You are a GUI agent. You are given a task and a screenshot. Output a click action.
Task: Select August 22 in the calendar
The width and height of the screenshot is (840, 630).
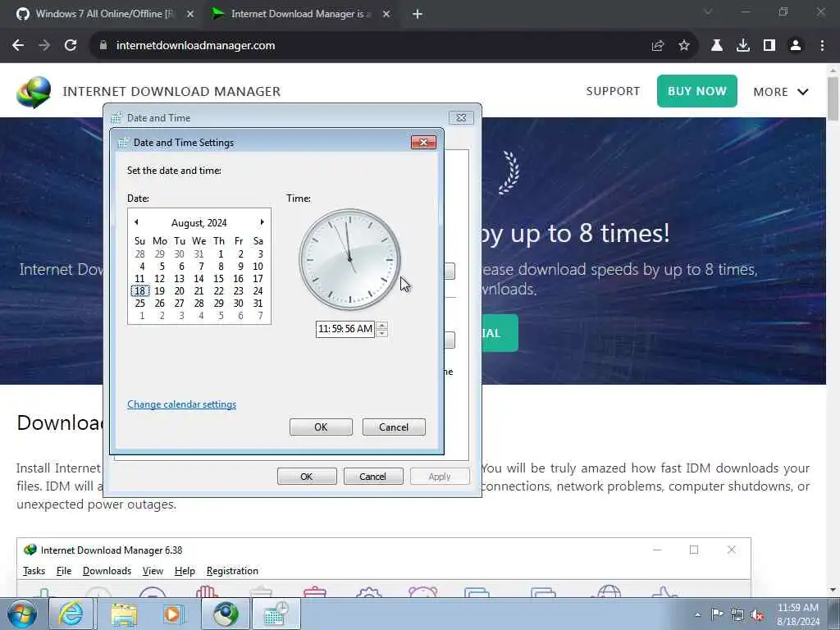coord(218,291)
